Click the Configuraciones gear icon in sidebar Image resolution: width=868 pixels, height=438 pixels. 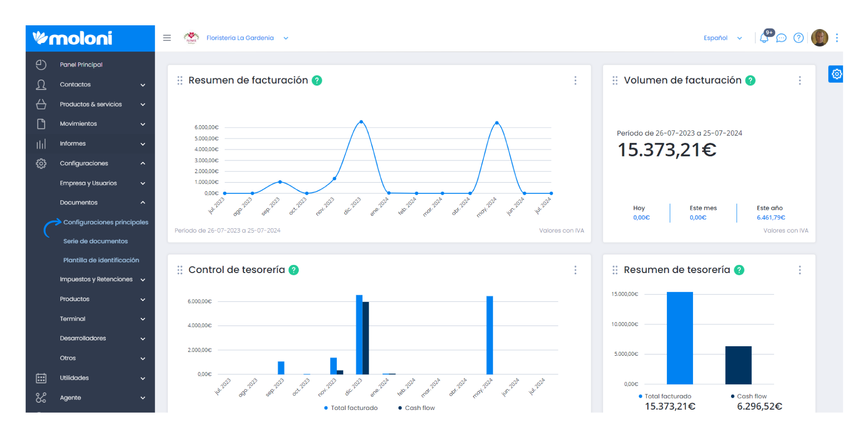41,164
